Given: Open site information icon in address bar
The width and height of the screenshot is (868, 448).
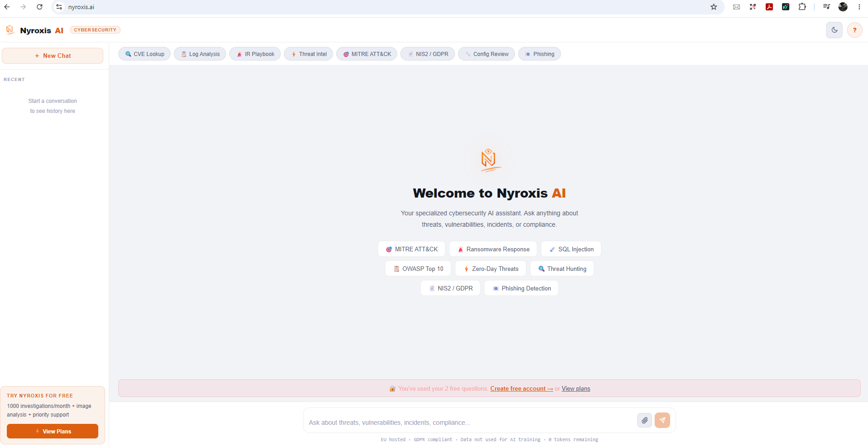Looking at the screenshot, I should tap(59, 7).
